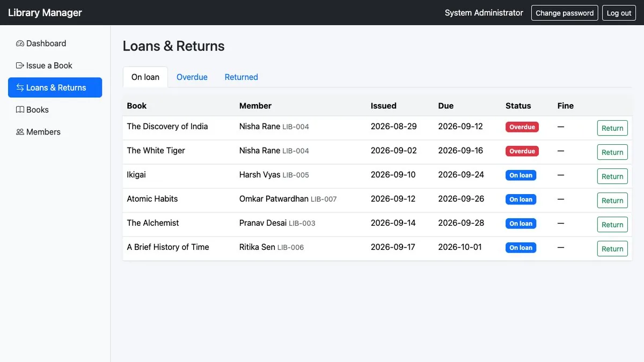This screenshot has height=362, width=644.
Task: Click Overdue badge for The White Tiger
Action: coord(522,151)
